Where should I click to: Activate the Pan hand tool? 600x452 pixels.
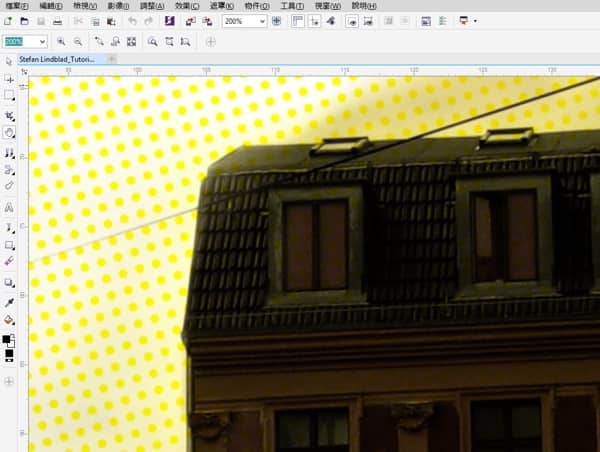9,132
